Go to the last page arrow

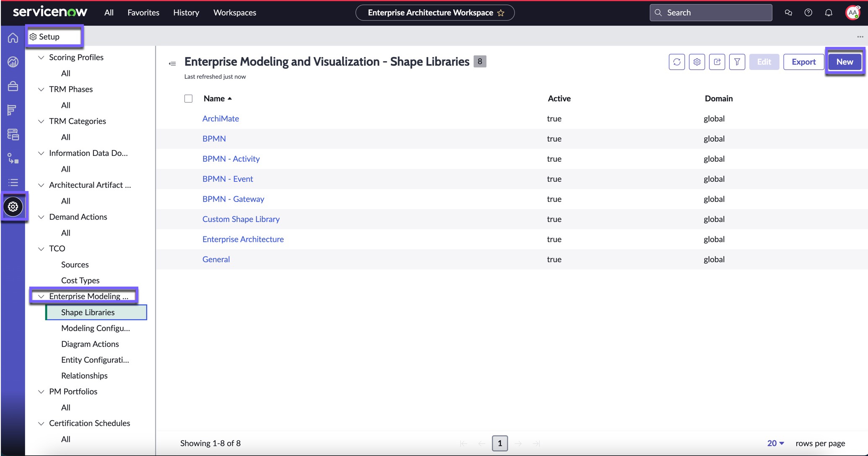tap(536, 443)
